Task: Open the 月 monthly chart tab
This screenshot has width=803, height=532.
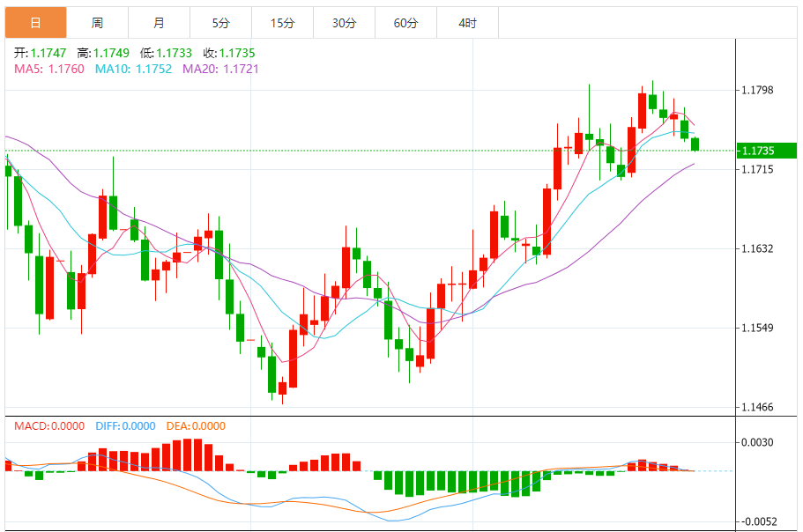Action: (159, 23)
